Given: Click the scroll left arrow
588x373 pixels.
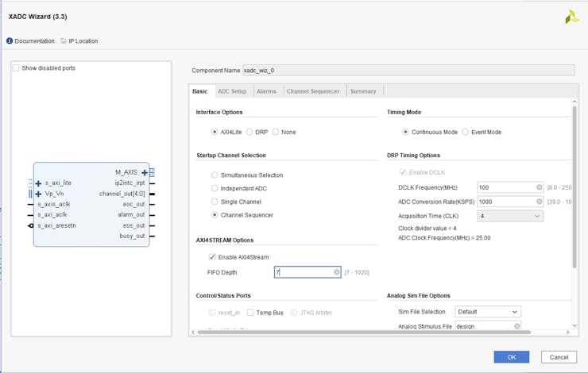Looking at the screenshot, I should (x=193, y=333).
